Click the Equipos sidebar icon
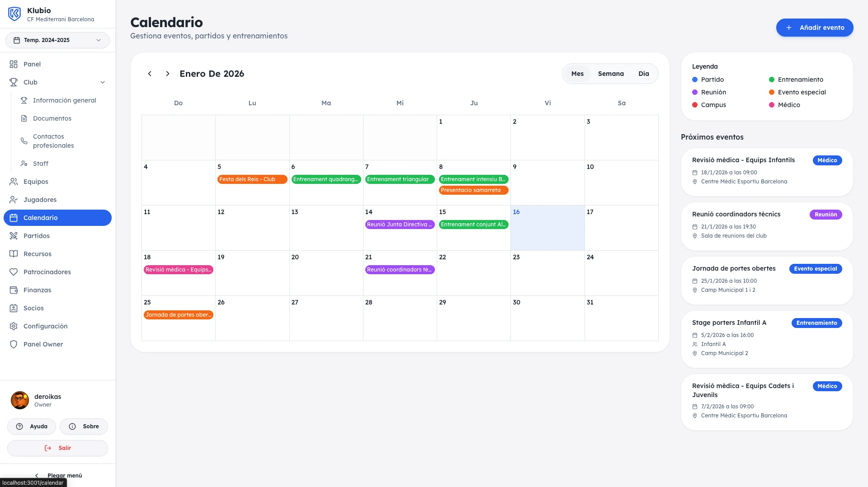The image size is (868, 487). click(13, 182)
